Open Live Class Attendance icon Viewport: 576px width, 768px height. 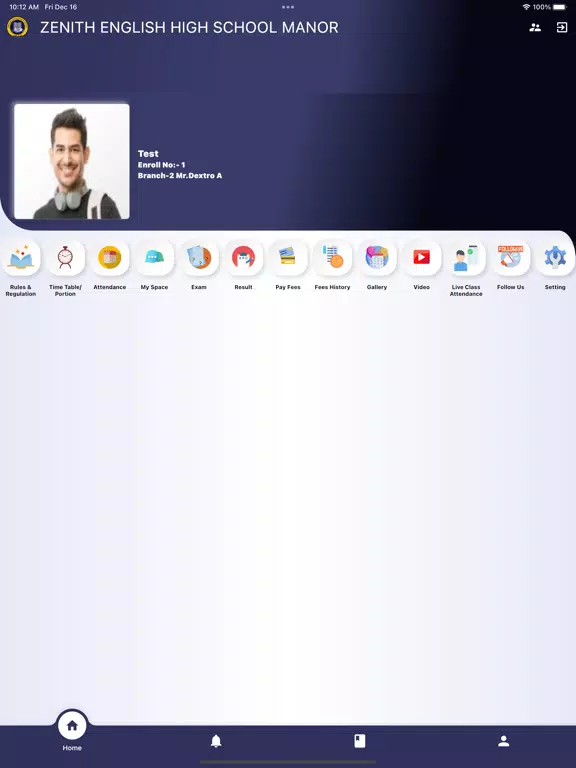tap(466, 258)
